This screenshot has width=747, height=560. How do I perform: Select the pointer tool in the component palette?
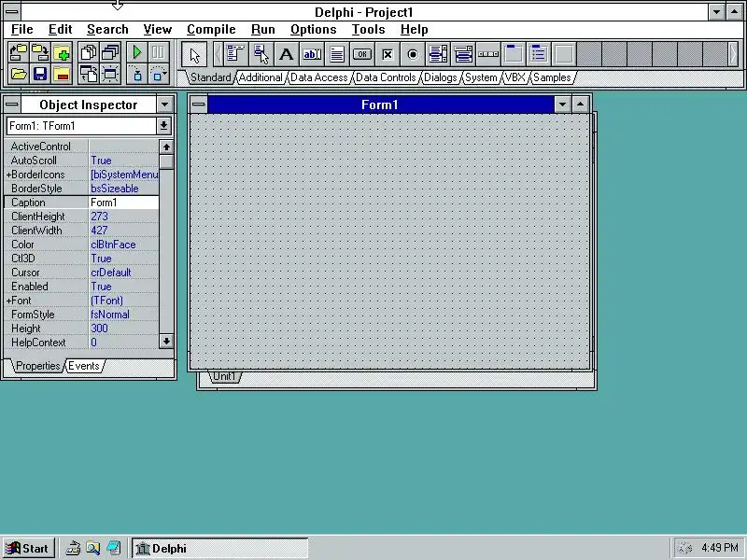click(x=194, y=54)
